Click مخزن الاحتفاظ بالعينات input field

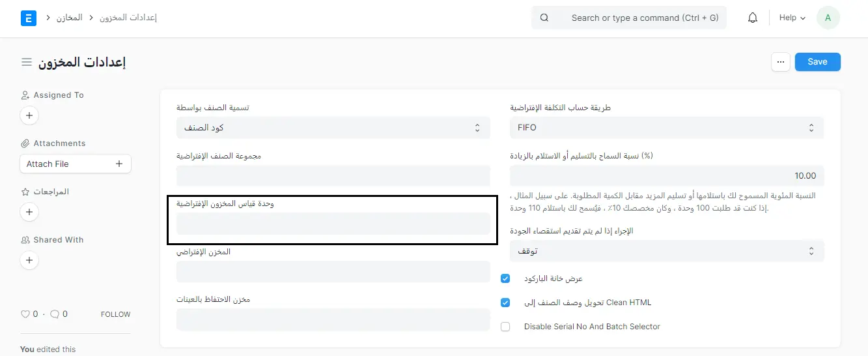coord(333,319)
